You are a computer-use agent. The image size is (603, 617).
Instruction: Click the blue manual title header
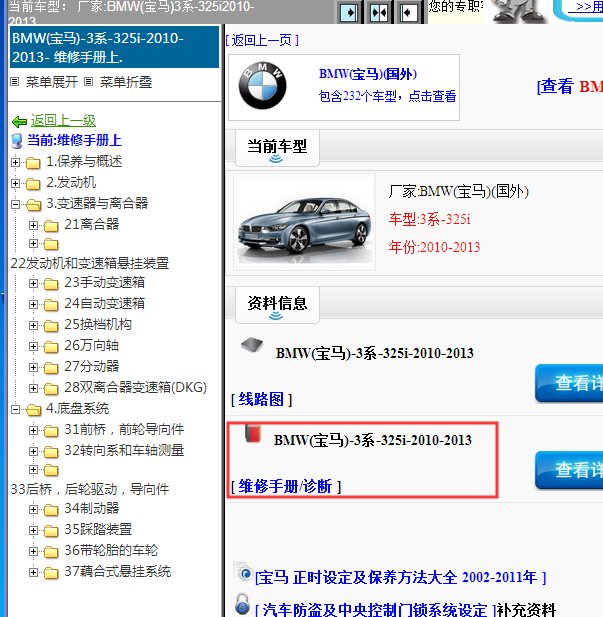tap(115, 47)
